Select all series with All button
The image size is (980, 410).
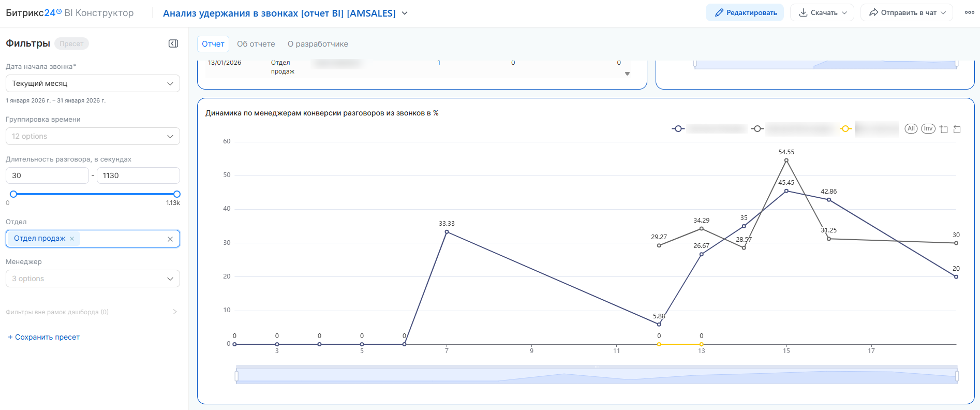(911, 128)
